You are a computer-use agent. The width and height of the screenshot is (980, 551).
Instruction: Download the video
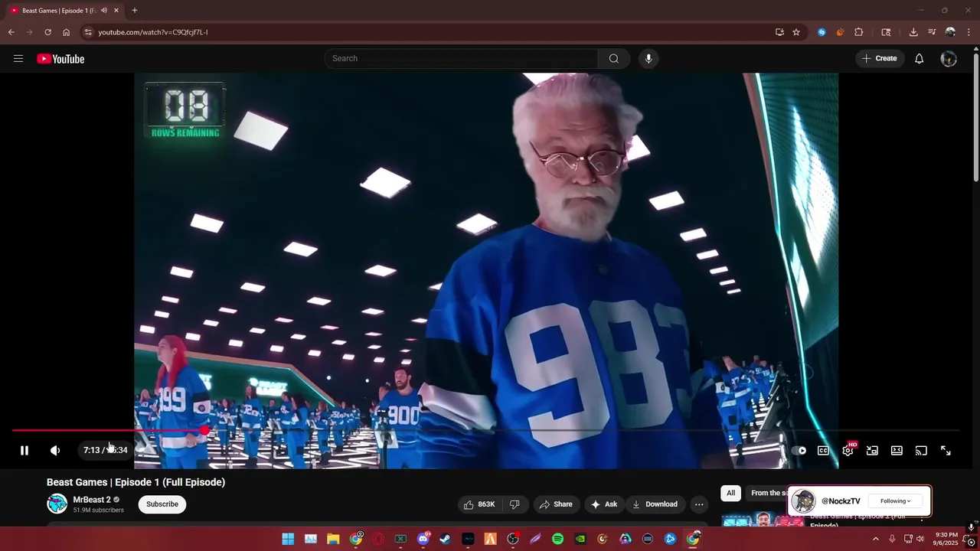tap(655, 504)
